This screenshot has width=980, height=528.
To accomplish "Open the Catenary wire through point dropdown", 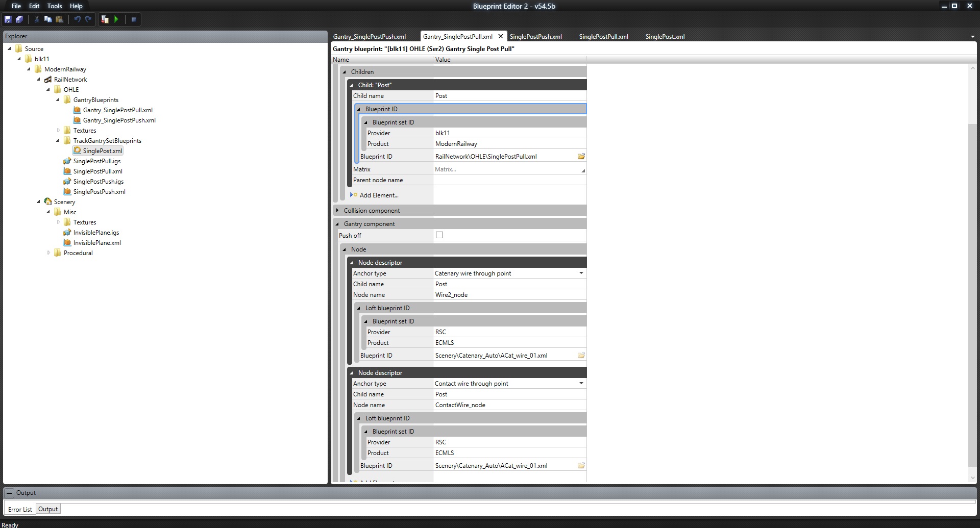I will [x=581, y=273].
